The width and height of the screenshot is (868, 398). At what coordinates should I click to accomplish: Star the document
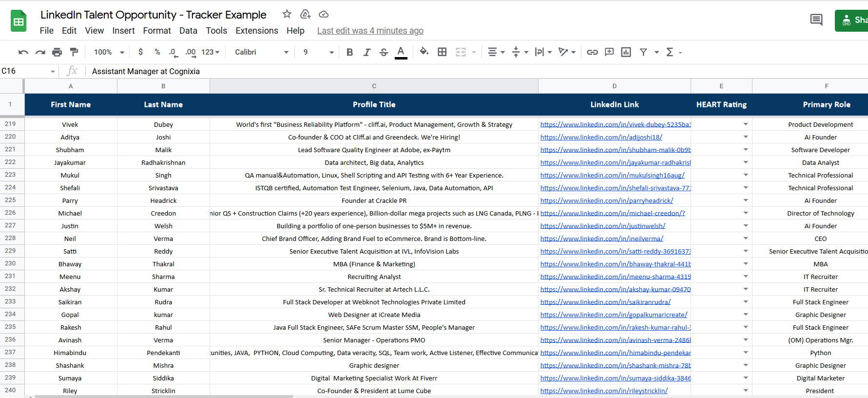click(x=287, y=14)
